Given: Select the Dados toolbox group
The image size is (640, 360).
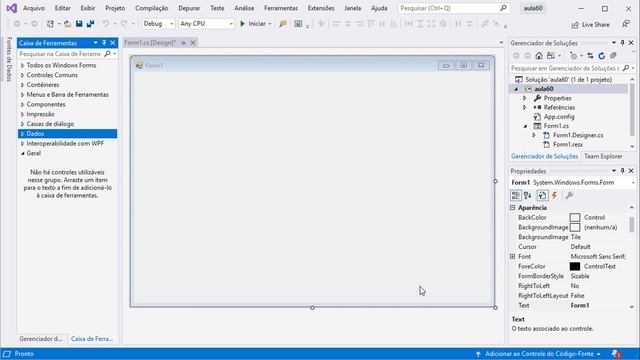Looking at the screenshot, I should tap(67, 134).
